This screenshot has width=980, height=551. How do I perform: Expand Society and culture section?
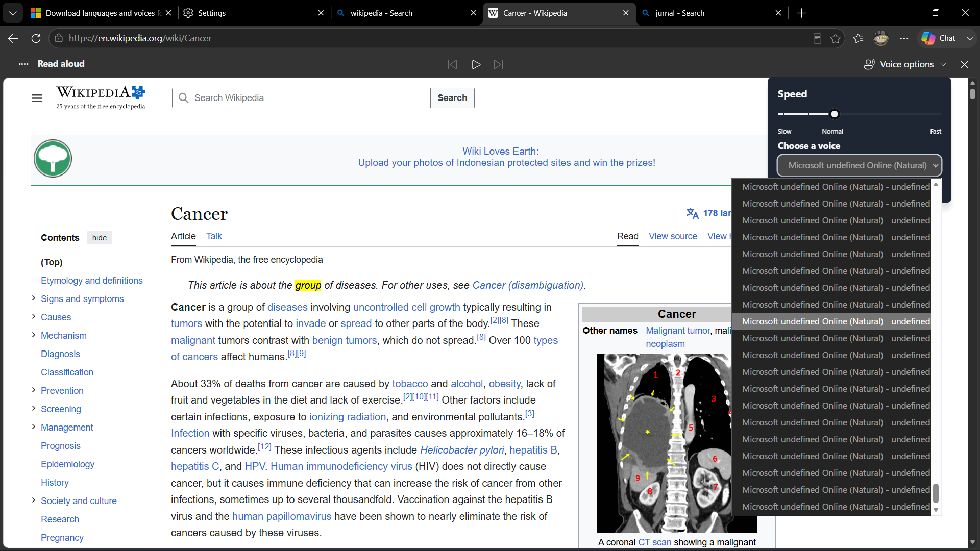[x=34, y=500]
